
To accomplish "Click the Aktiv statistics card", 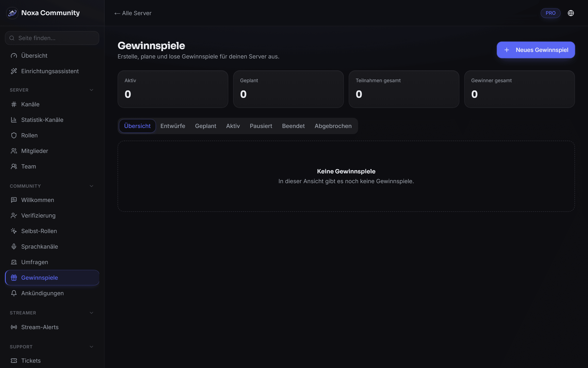I will (173, 89).
